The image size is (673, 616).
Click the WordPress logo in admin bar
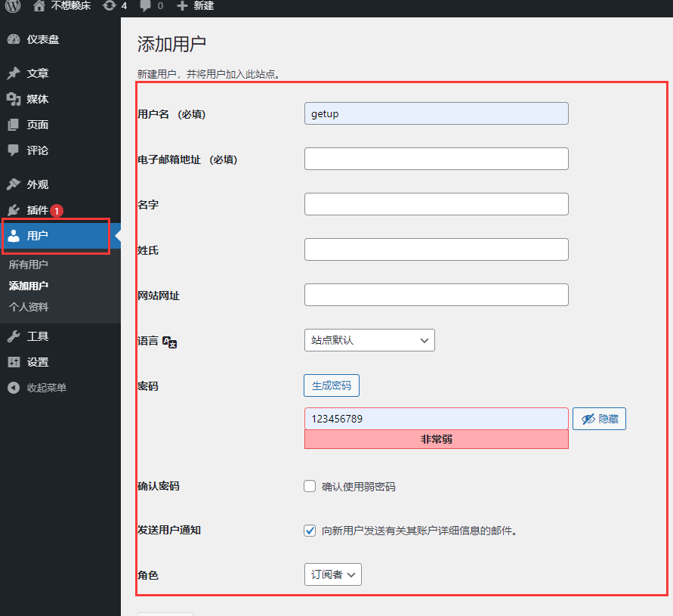(10, 7)
